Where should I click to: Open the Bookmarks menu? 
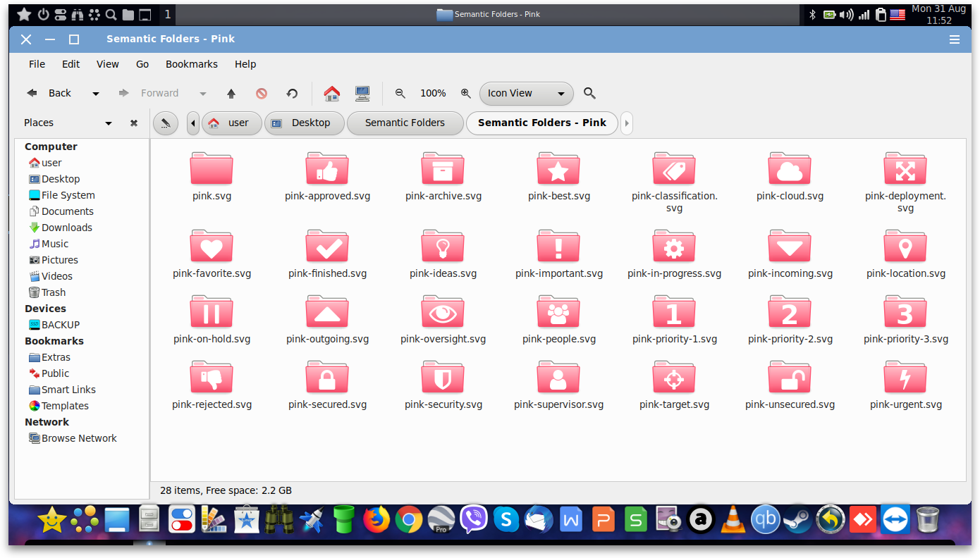(192, 64)
